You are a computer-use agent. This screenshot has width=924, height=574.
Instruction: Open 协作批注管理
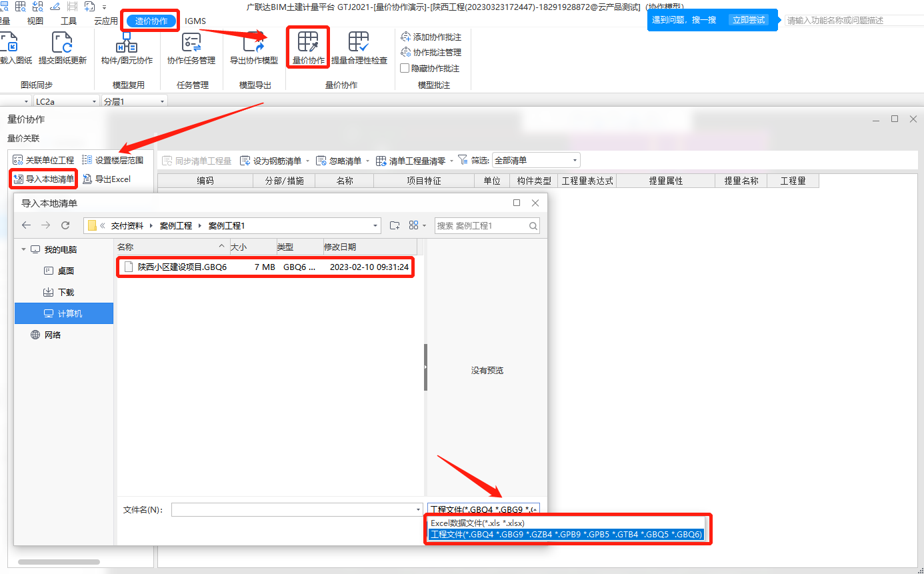click(431, 52)
